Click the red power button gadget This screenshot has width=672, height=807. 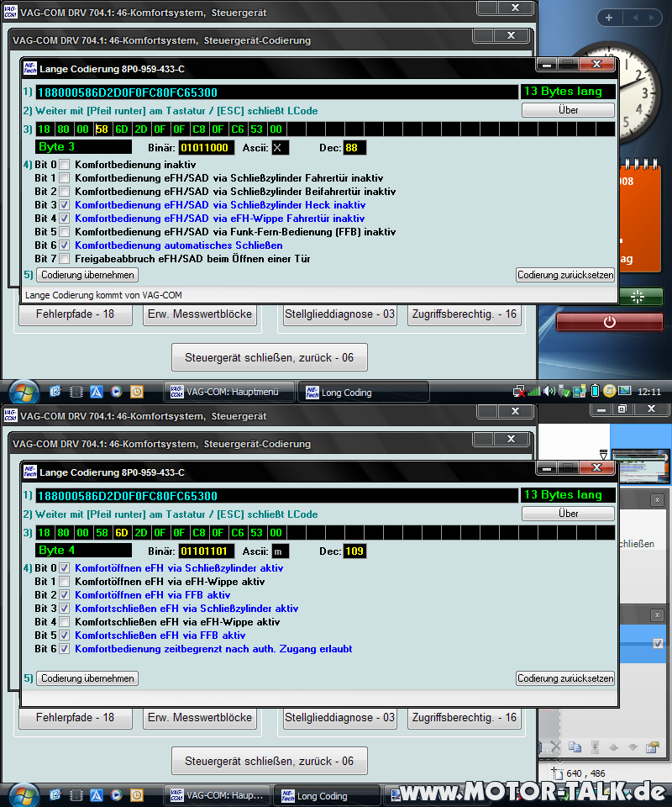tap(609, 322)
